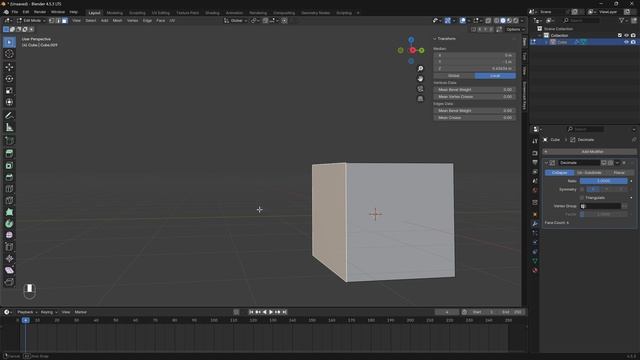Jump to timeline start frame
The height and width of the screenshot is (360, 640).
click(251, 312)
